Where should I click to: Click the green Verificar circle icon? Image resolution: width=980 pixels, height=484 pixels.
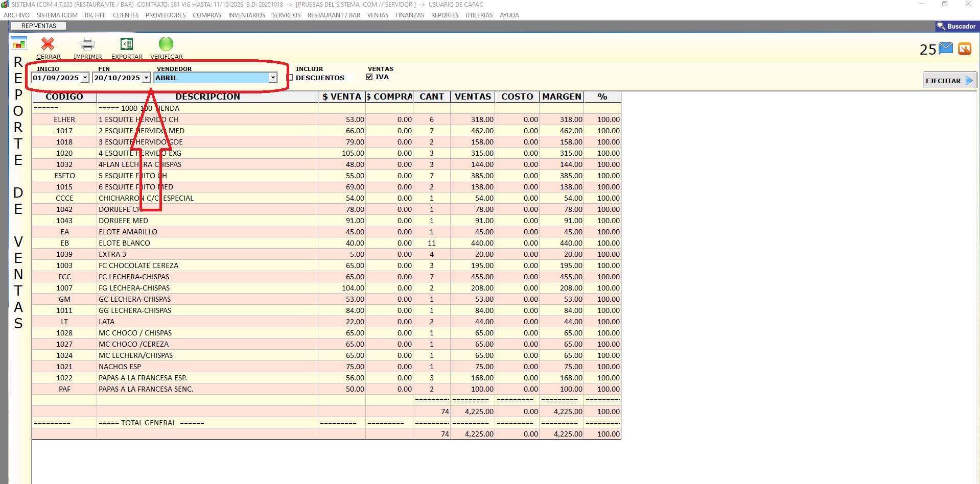coord(166,44)
